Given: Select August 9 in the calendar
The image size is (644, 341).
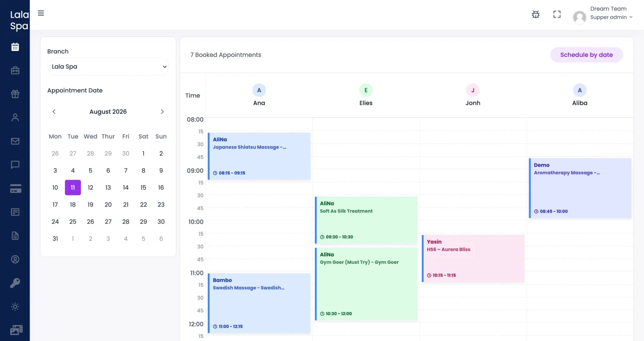Looking at the screenshot, I should (x=161, y=171).
